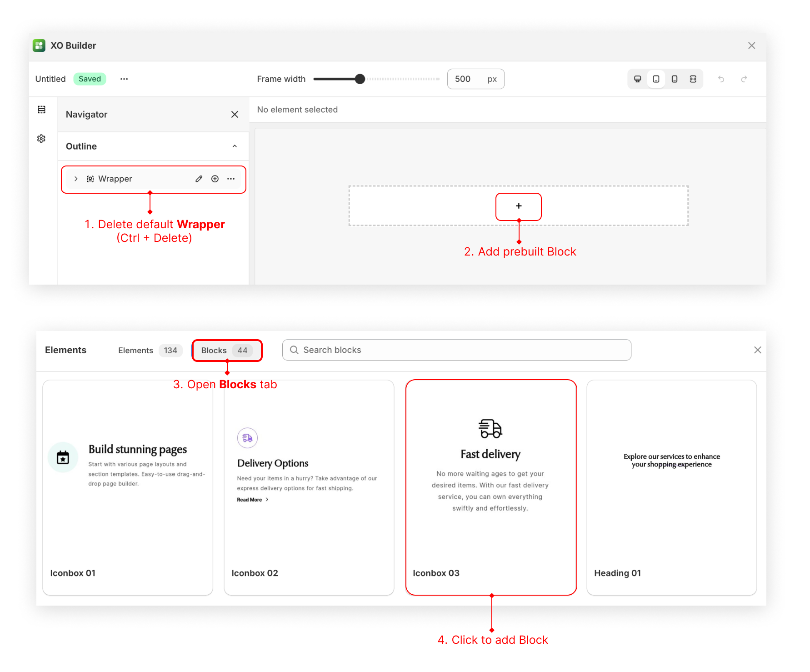Open the Blocks tab
Screen dimensions: 810x672
coord(227,351)
